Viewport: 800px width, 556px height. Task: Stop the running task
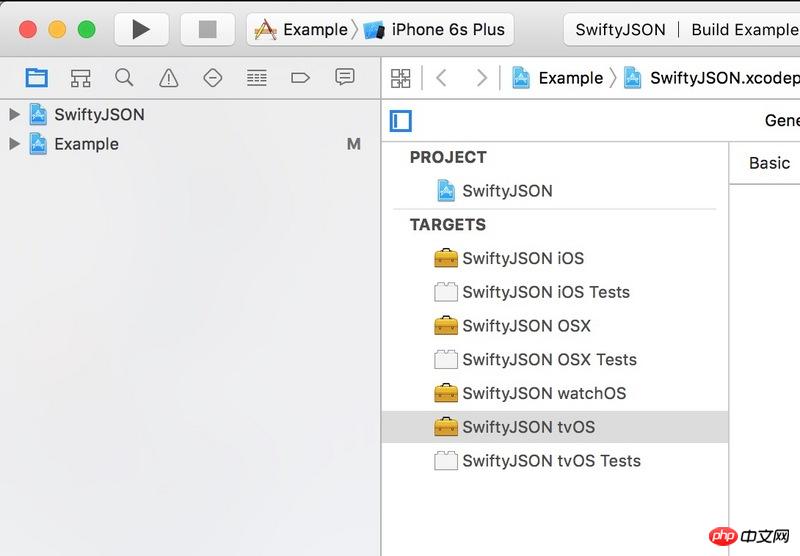pos(208,29)
